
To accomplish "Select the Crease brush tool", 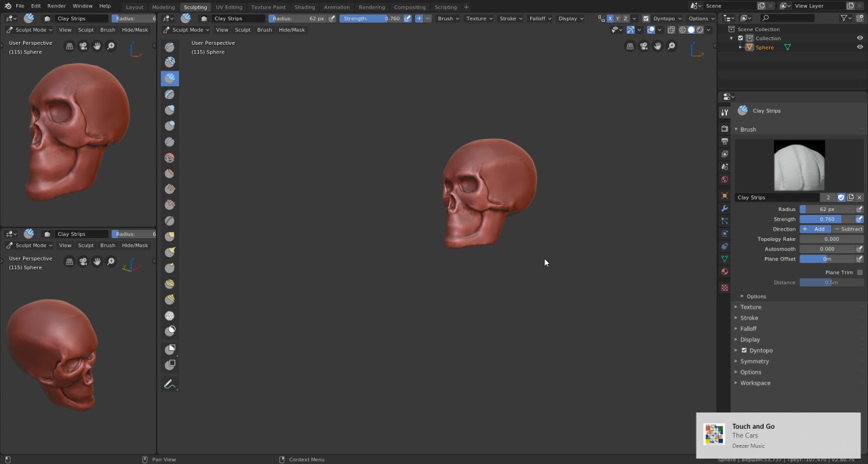I will point(170,142).
